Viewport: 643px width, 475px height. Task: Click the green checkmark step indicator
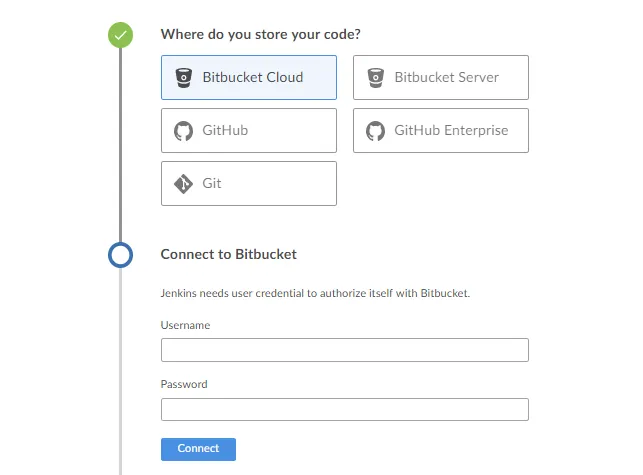[x=120, y=35]
